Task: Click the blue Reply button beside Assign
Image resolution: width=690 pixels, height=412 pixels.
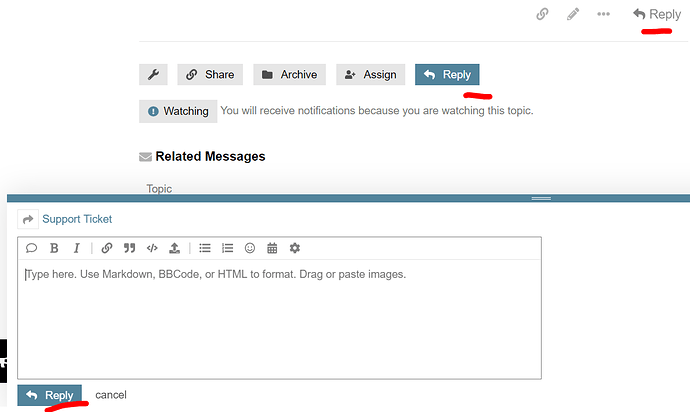Action: click(447, 74)
